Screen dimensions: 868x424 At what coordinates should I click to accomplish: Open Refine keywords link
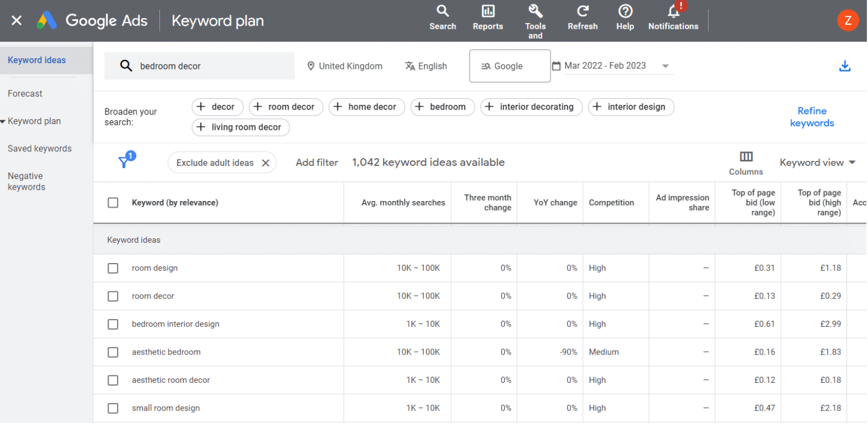(x=812, y=117)
